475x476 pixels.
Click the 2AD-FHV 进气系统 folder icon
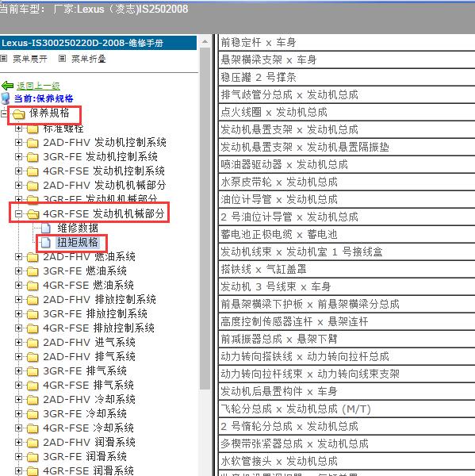[x=33, y=343]
